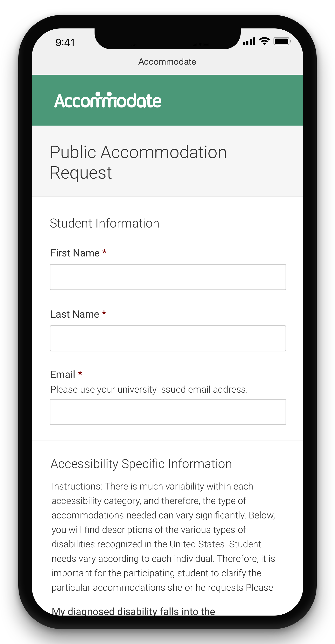This screenshot has height=644, width=335.
Task: Click the Accommodate logo in green header
Action: tap(108, 101)
